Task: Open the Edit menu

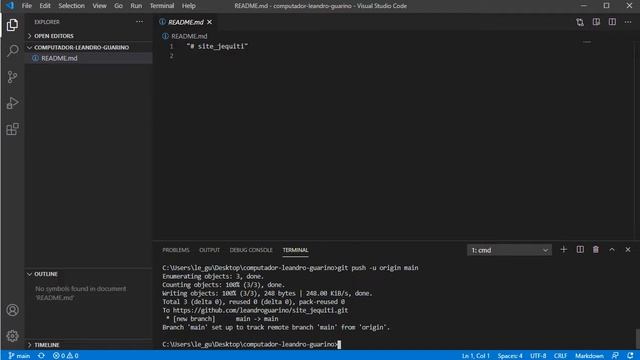Action: [x=45, y=6]
